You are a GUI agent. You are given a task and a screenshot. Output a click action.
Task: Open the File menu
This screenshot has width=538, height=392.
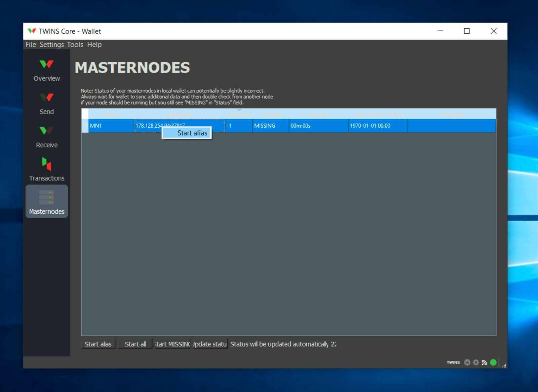click(x=30, y=45)
